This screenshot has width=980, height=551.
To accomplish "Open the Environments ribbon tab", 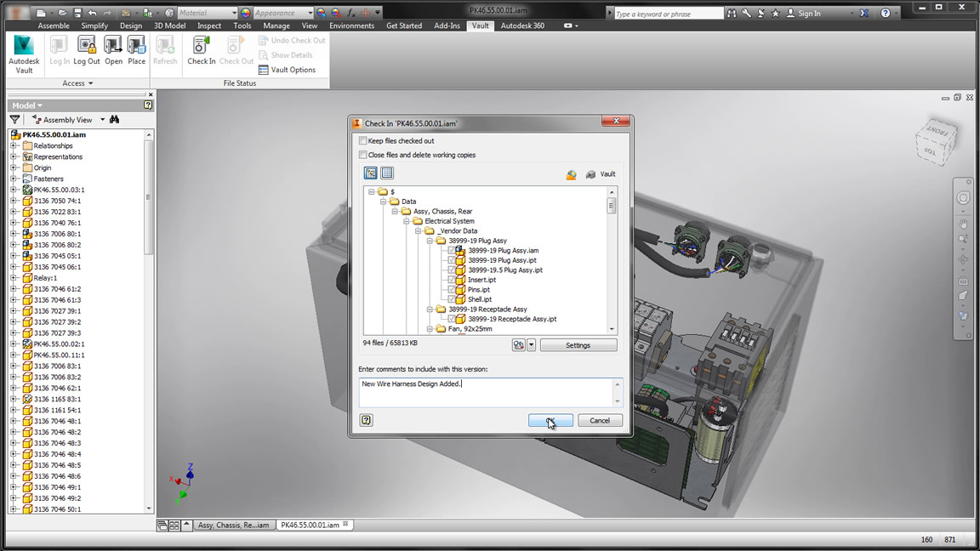I will 351,26.
